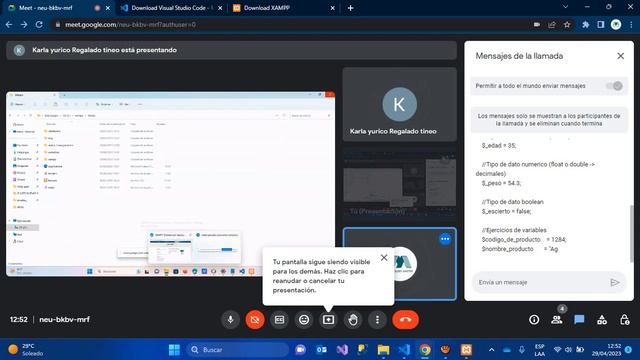The height and width of the screenshot is (360, 640).
Task: Close the Meet browser tab
Action: point(108,8)
